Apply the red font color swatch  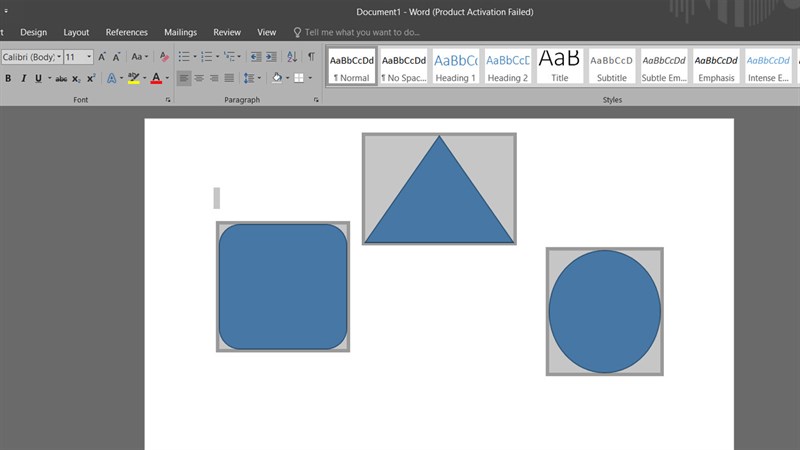(156, 78)
